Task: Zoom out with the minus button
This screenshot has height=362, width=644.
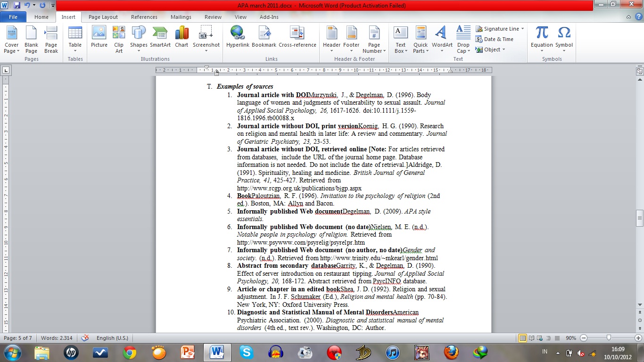Action: 584,338
